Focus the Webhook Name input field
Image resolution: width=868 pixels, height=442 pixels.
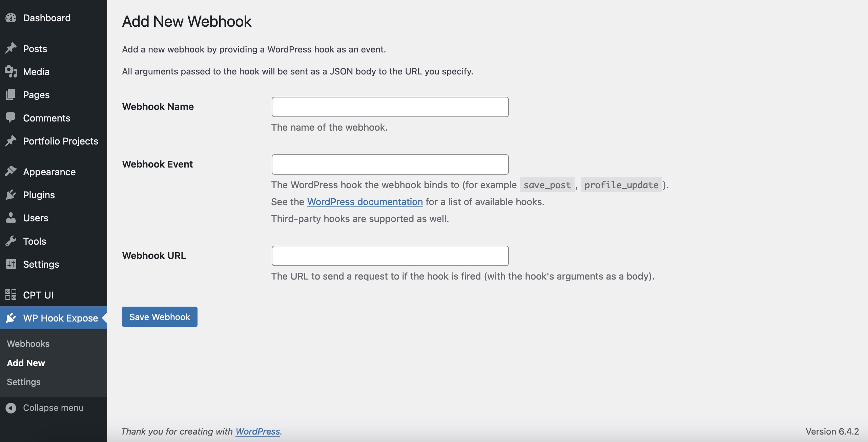[390, 107]
